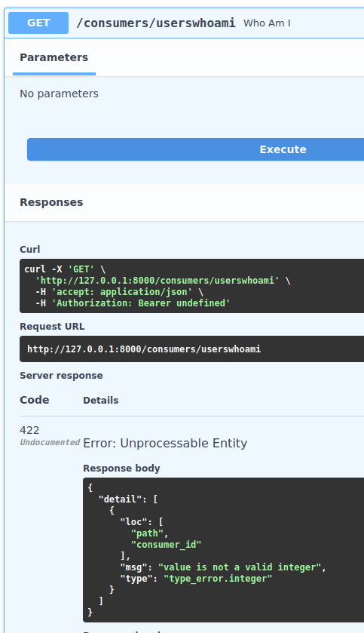Click the curl -X 'GET' command line

tap(65, 269)
